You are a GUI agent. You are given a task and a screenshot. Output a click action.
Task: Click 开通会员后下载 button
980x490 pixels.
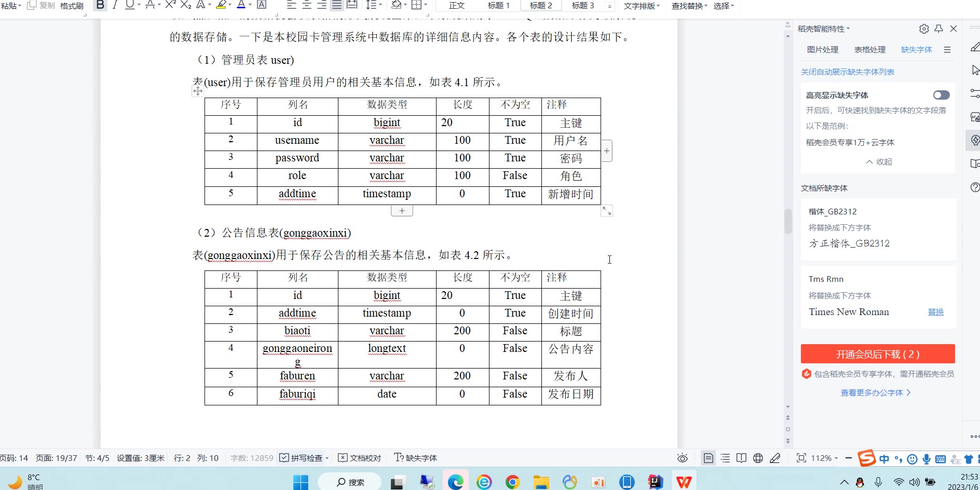pyautogui.click(x=878, y=354)
